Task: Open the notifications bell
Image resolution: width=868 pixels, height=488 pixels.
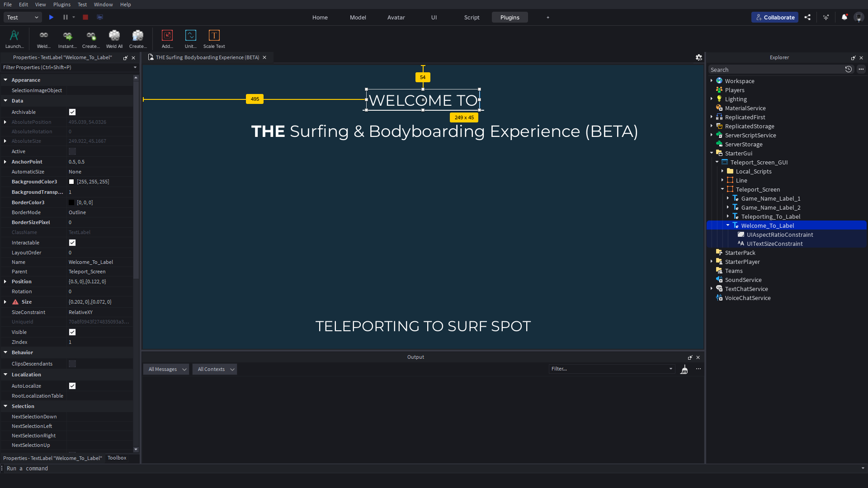Action: pos(844,17)
